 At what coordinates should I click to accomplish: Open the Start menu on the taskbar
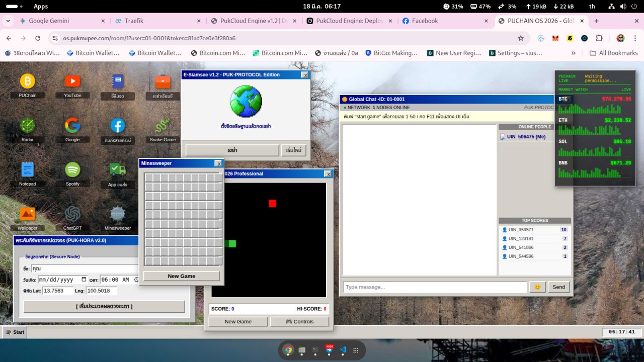pyautogui.click(x=14, y=332)
